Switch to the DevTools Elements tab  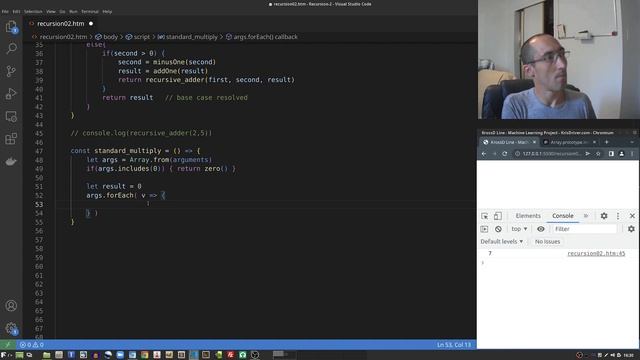pos(528,216)
